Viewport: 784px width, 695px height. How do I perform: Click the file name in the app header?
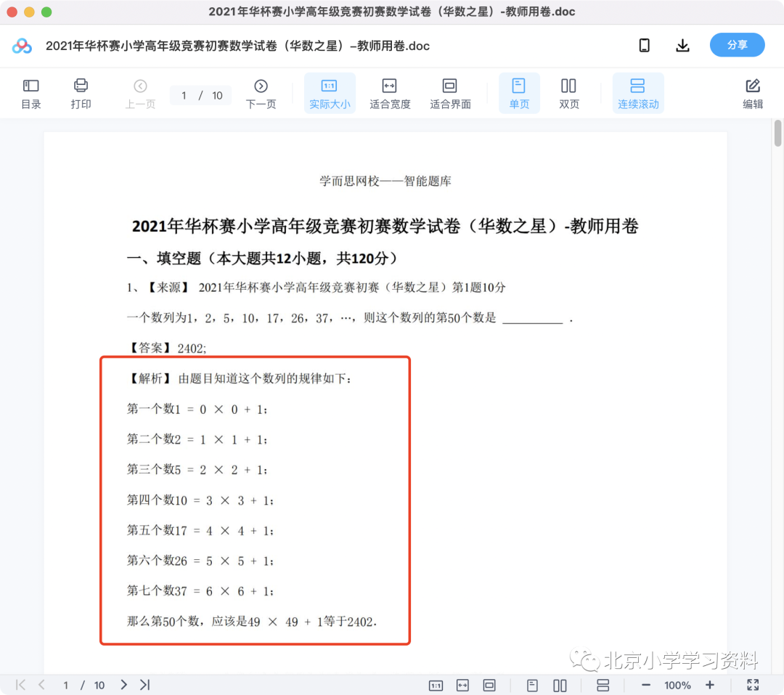(237, 46)
